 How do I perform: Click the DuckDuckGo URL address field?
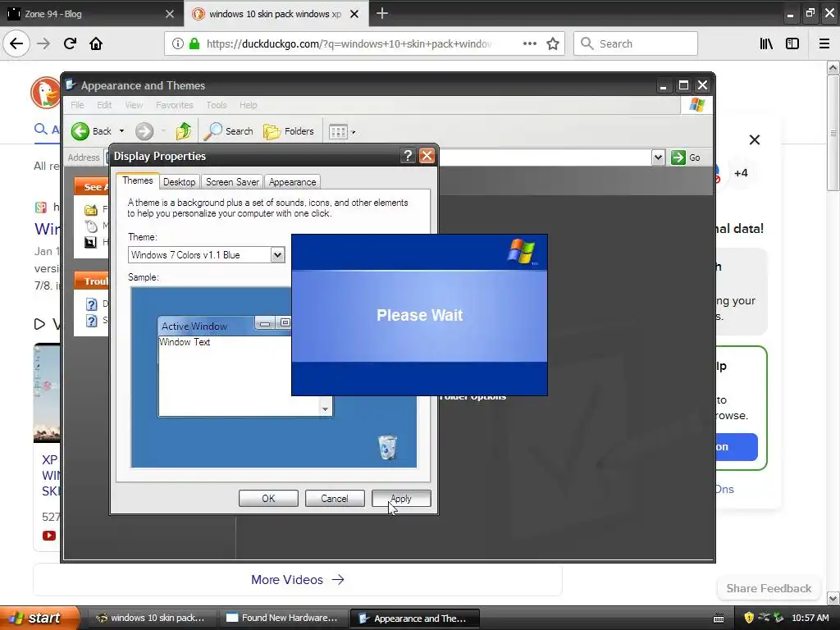pyautogui.click(x=348, y=43)
